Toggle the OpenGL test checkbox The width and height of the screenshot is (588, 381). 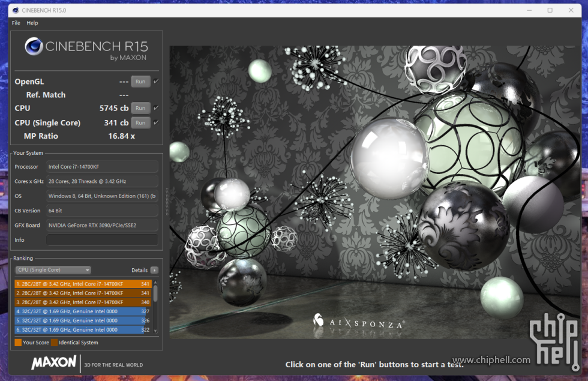tap(156, 81)
